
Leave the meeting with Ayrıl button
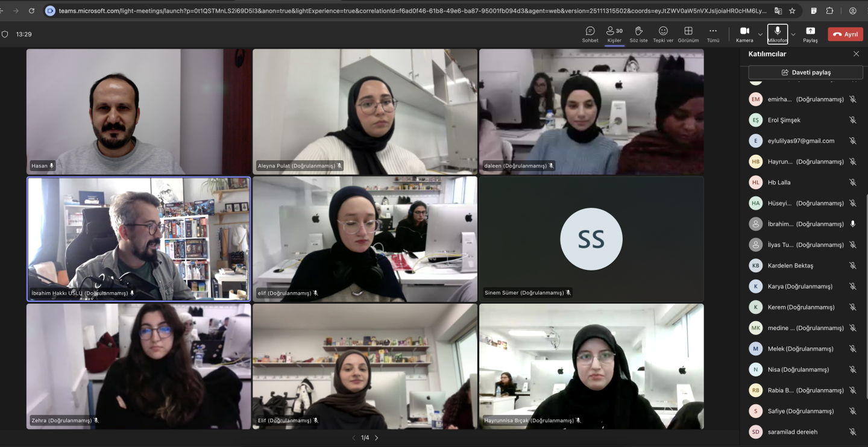(x=845, y=34)
